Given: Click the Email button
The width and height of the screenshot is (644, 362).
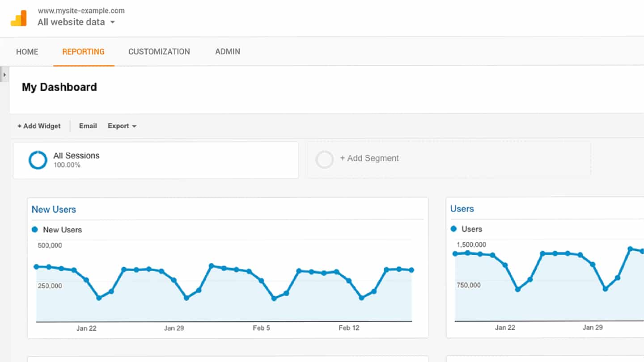Looking at the screenshot, I should tap(88, 126).
